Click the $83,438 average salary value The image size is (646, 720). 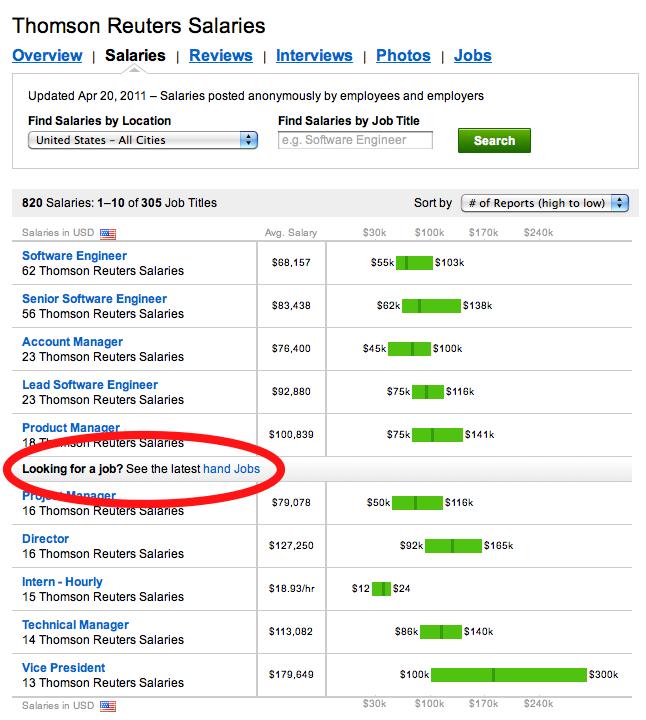click(291, 306)
